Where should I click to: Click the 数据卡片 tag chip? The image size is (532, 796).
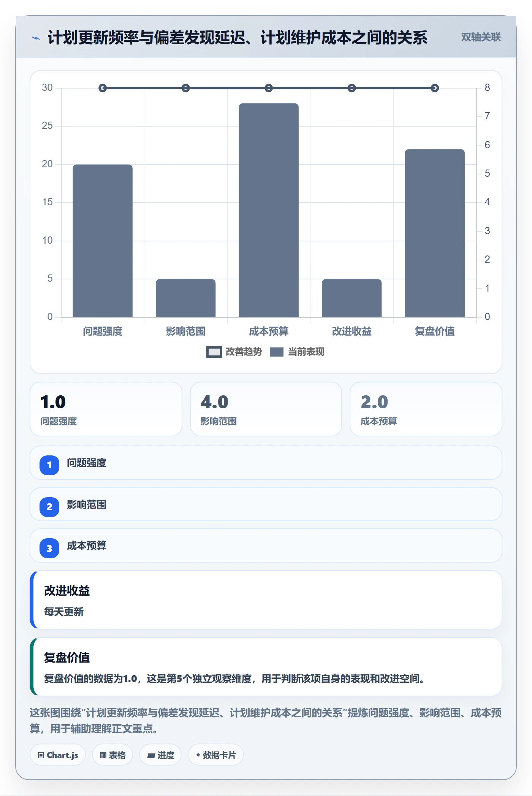[216, 755]
